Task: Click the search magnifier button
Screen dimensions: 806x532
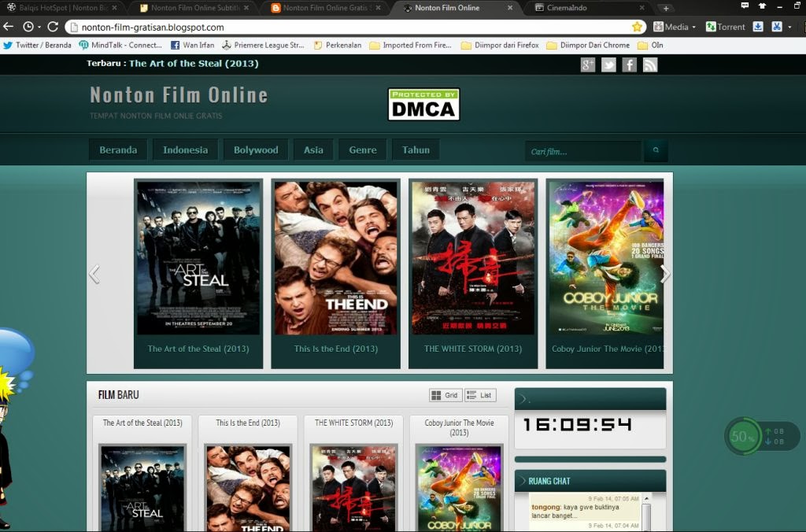Action: click(656, 150)
